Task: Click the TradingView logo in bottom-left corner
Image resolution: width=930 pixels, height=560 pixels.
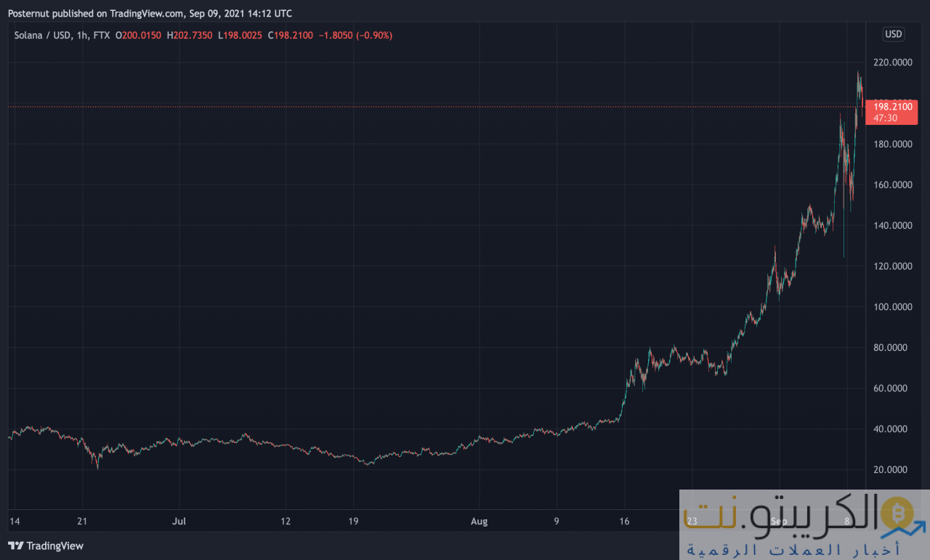Action: (46, 545)
